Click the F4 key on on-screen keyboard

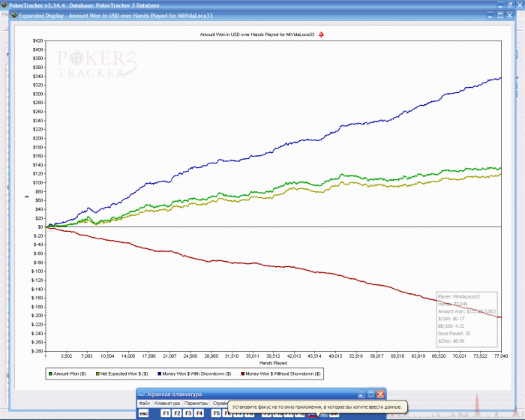(x=199, y=413)
